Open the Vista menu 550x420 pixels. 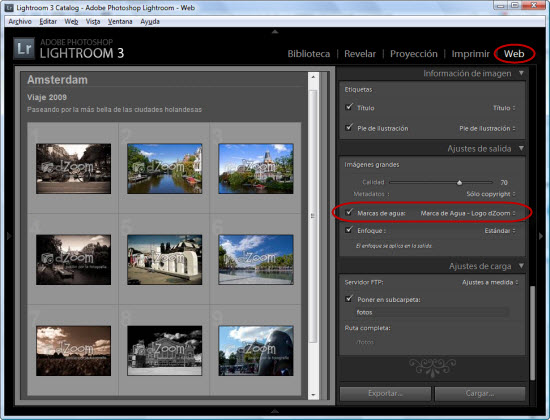click(93, 21)
